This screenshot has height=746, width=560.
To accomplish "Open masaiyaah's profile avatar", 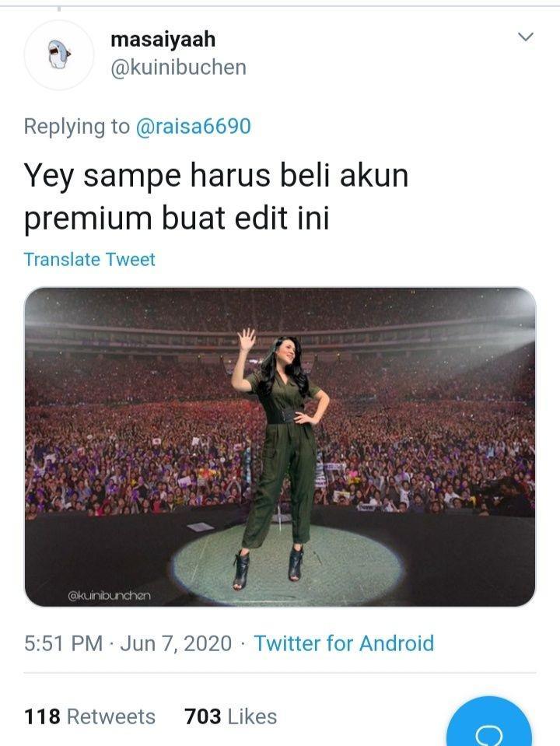I will point(59,54).
